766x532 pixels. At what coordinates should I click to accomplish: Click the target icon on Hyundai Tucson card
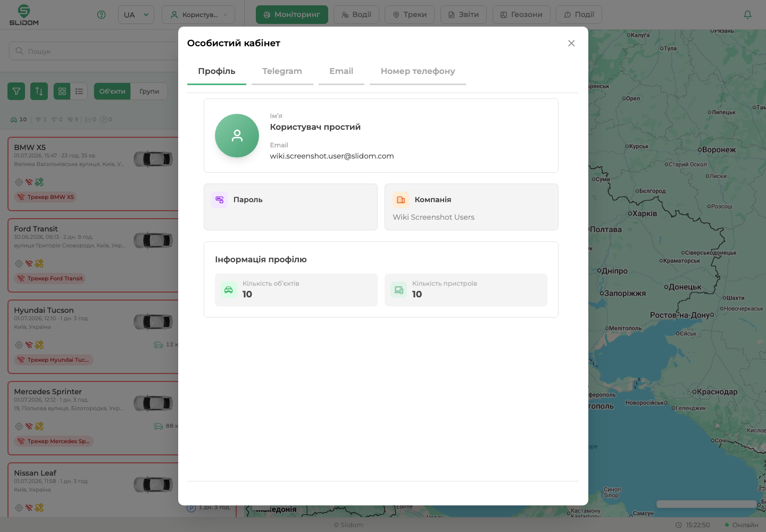tap(19, 345)
